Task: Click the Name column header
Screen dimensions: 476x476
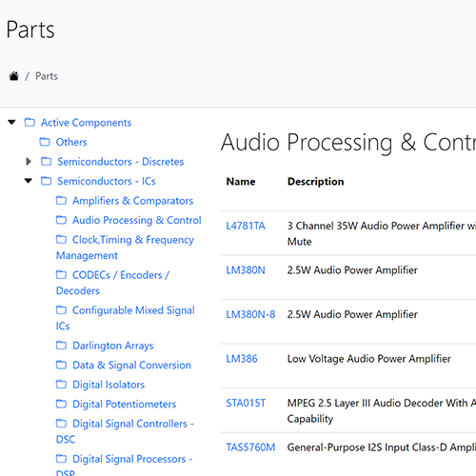Action: pyautogui.click(x=241, y=182)
